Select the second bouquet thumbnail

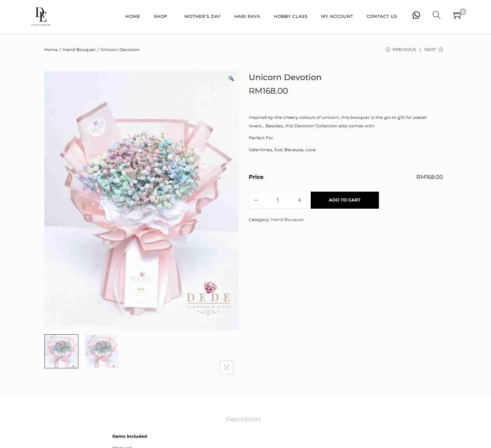pos(102,351)
